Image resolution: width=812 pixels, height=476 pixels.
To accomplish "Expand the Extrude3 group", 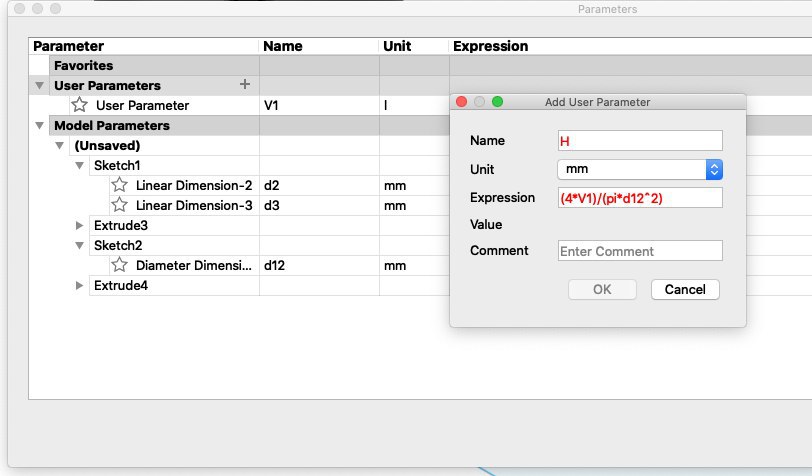I will [x=79, y=225].
